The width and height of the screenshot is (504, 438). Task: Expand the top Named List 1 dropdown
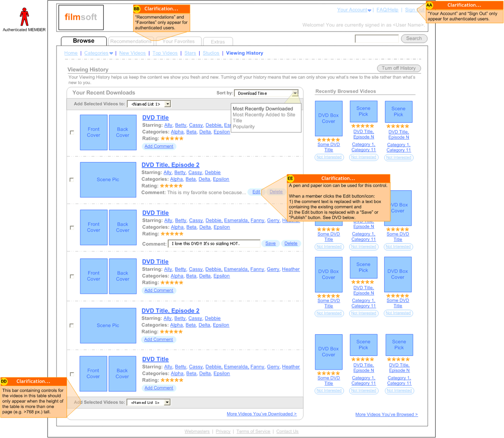point(168,104)
